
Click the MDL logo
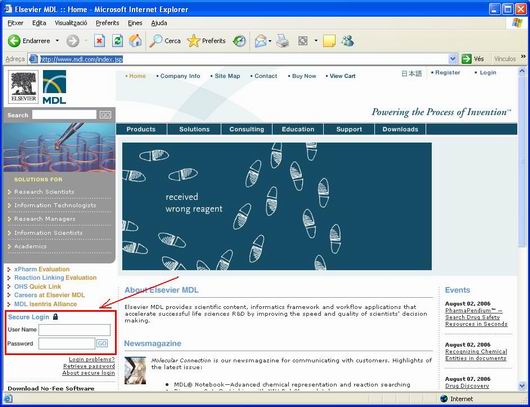[x=54, y=87]
